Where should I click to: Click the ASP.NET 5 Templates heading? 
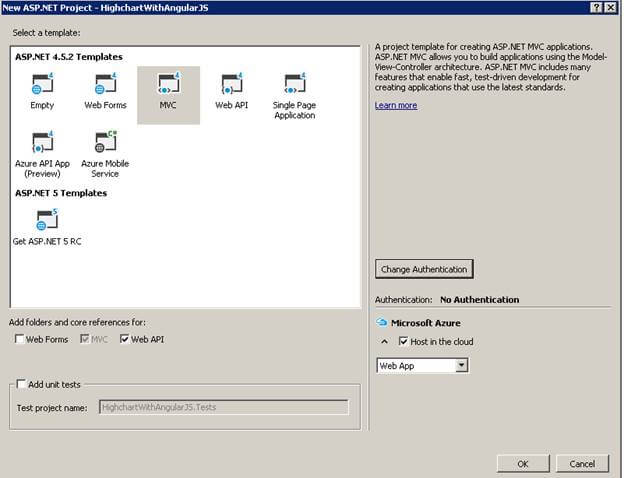coord(61,193)
